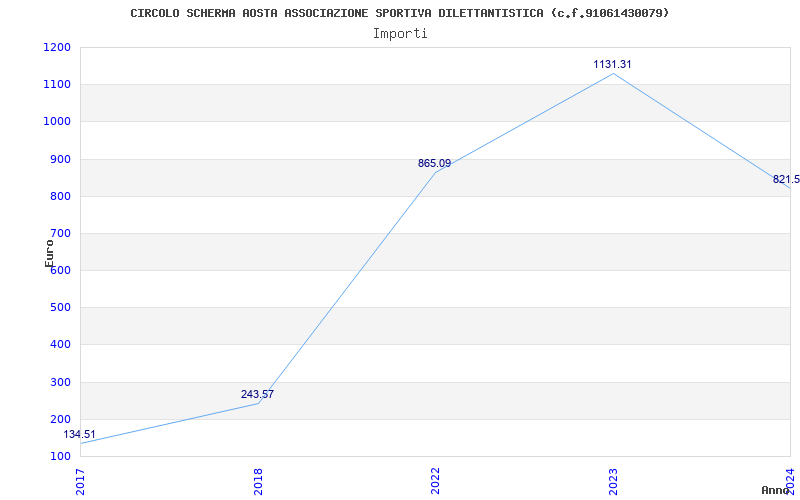Click the 2018 x-axis year label

(x=258, y=482)
